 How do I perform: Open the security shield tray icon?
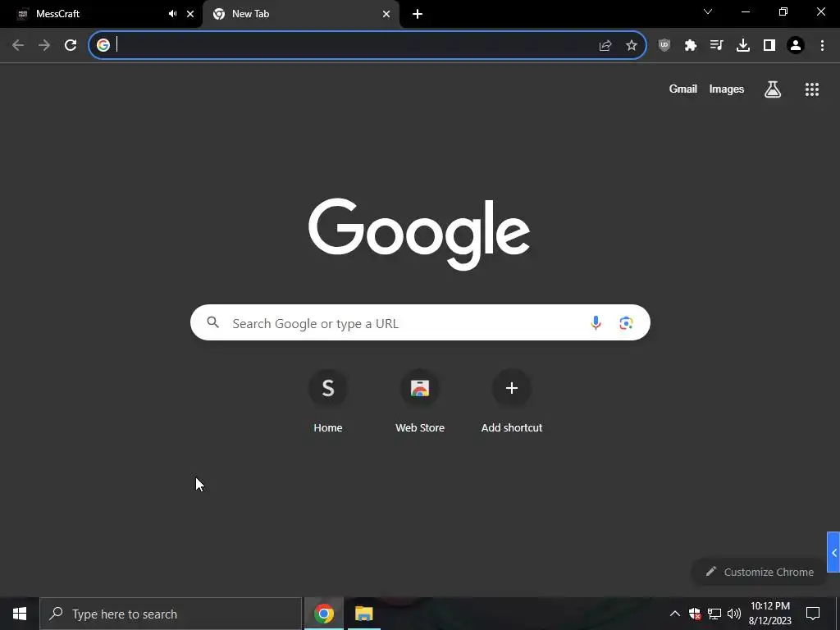[x=695, y=614]
